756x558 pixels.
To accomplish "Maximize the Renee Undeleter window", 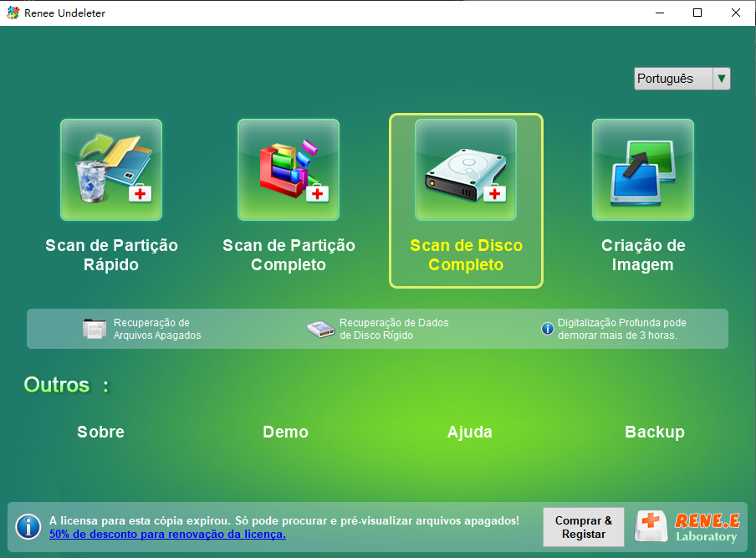I will click(697, 13).
